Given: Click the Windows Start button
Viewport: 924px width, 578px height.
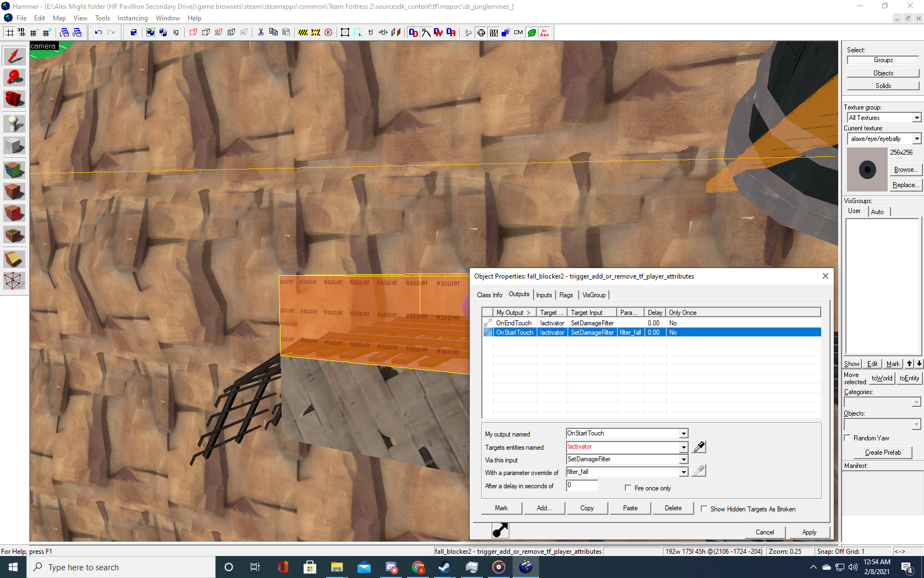Looking at the screenshot, I should (x=13, y=567).
